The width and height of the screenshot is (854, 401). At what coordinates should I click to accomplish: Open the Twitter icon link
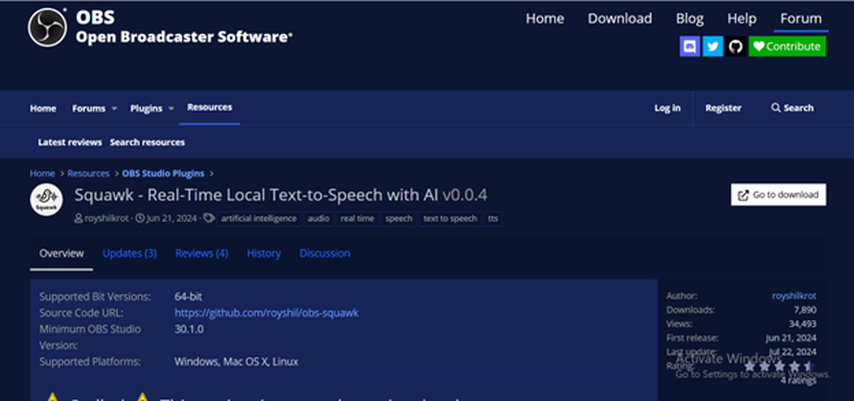pyautogui.click(x=712, y=46)
